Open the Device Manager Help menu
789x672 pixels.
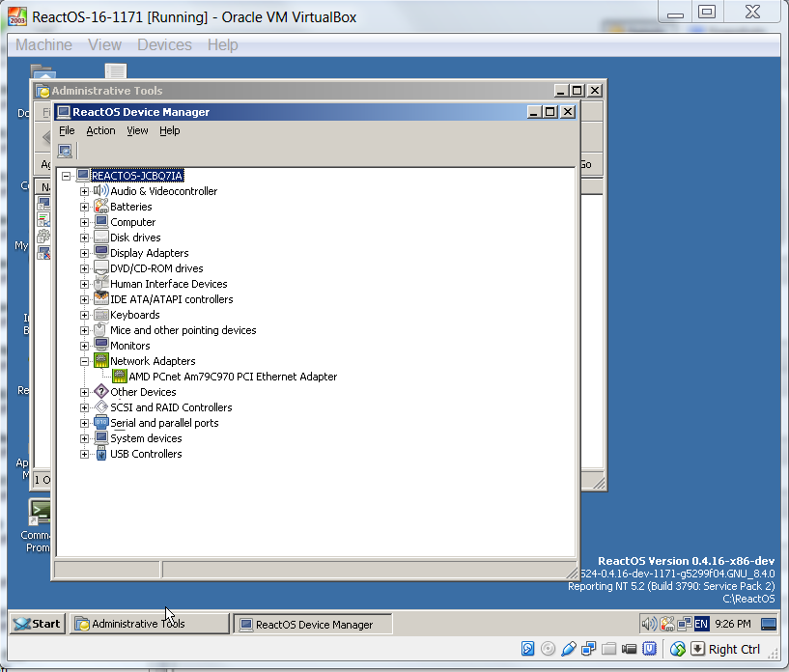[170, 130]
